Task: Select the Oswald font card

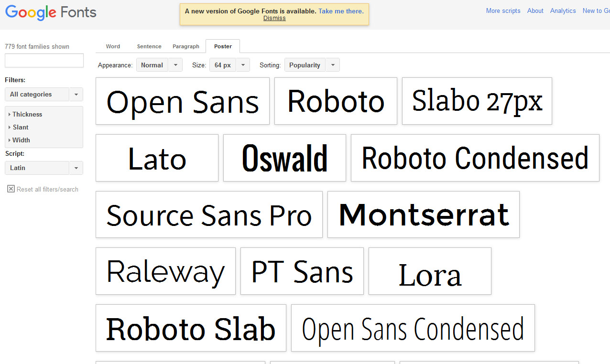Action: tap(284, 158)
